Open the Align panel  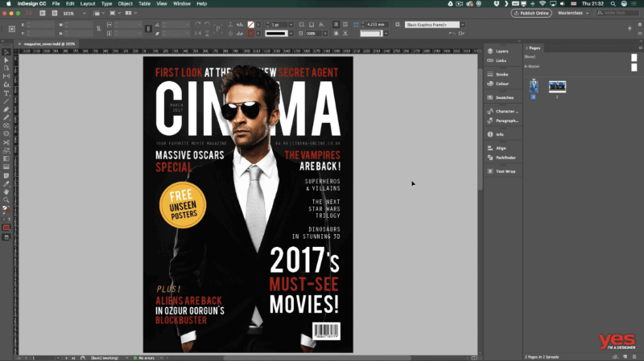tap(501, 148)
